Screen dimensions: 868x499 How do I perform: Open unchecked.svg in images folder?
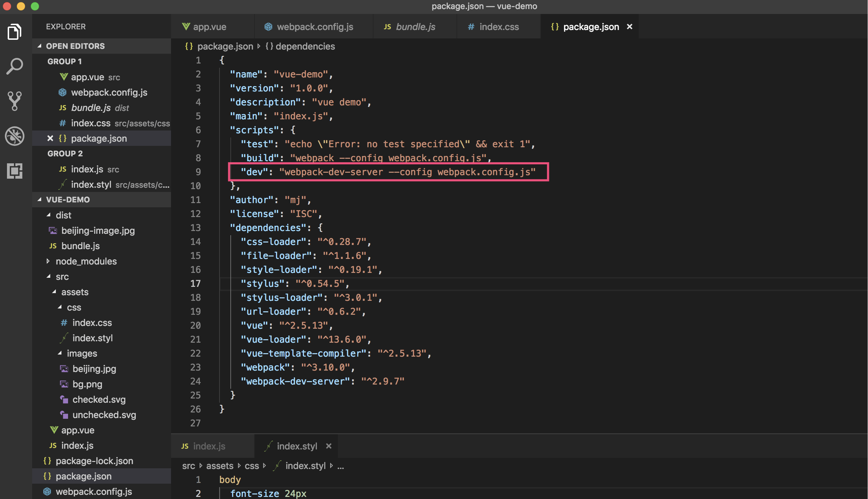coord(102,415)
